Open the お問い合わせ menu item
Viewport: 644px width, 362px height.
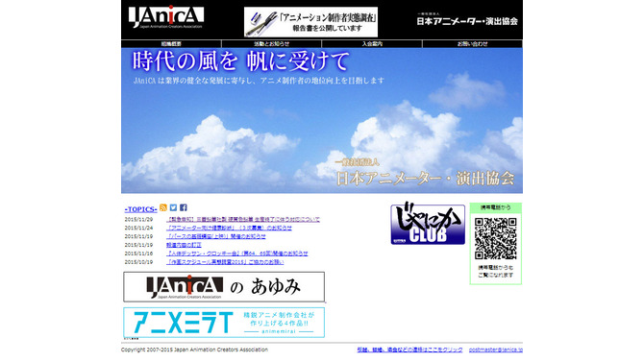(472, 43)
